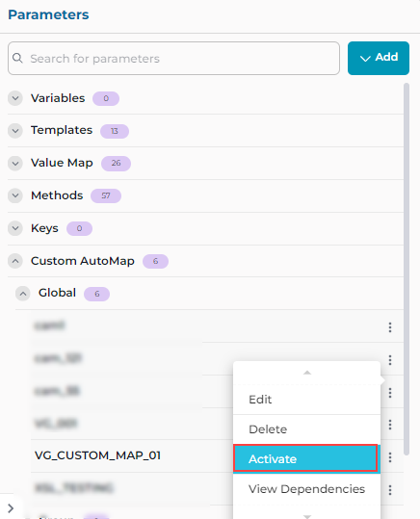This screenshot has height=519, width=420.
Task: Expand the Templates section
Action: tap(15, 131)
